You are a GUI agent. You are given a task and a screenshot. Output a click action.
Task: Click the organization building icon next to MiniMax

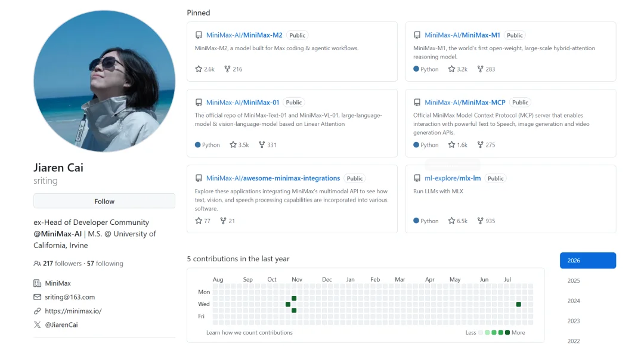[x=37, y=283]
